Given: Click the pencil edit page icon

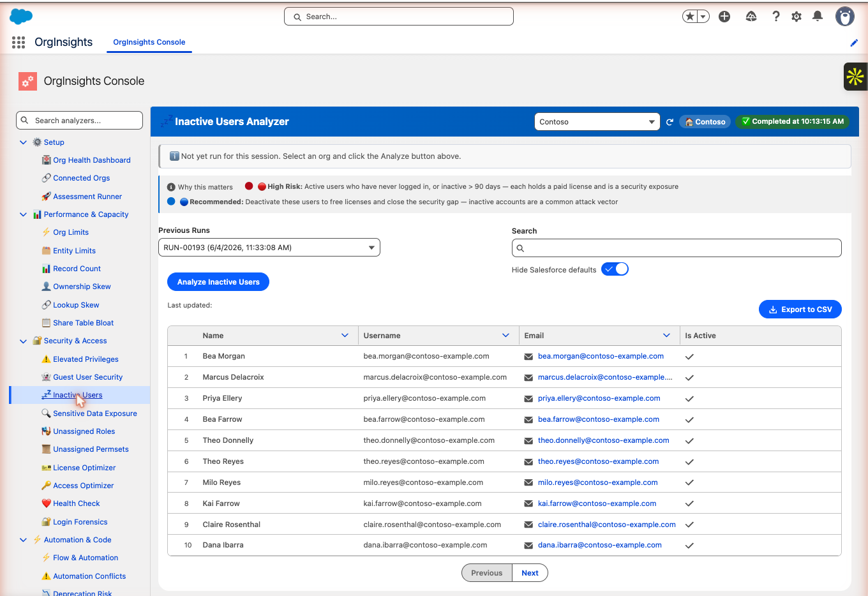Looking at the screenshot, I should click(x=854, y=43).
